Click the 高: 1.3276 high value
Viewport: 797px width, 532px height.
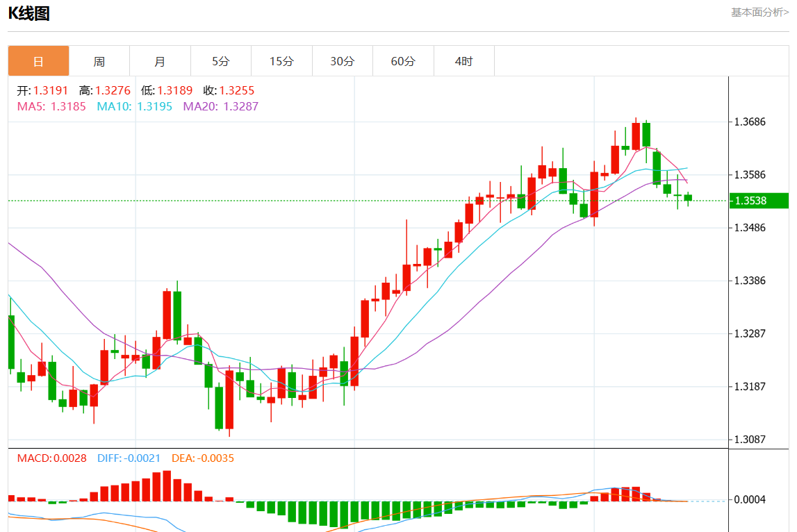pos(105,90)
